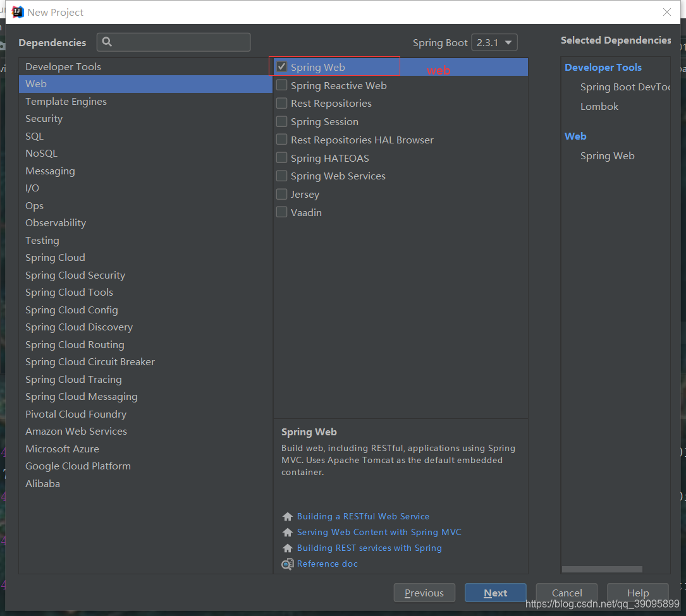
Task: Open the Spring Boot version dropdown
Action: click(494, 42)
